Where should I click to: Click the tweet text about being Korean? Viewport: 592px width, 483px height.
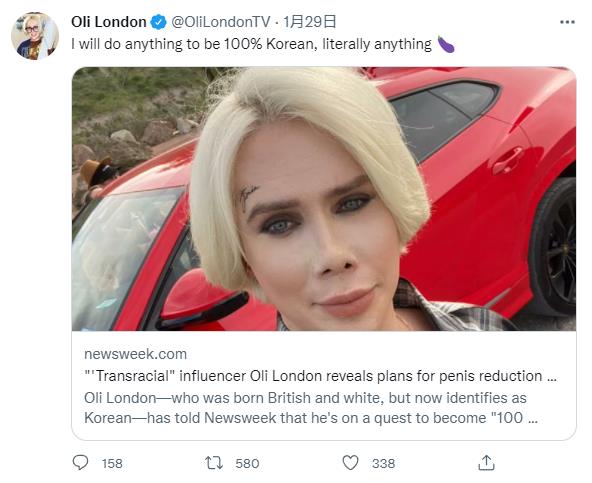pyautogui.click(x=251, y=44)
